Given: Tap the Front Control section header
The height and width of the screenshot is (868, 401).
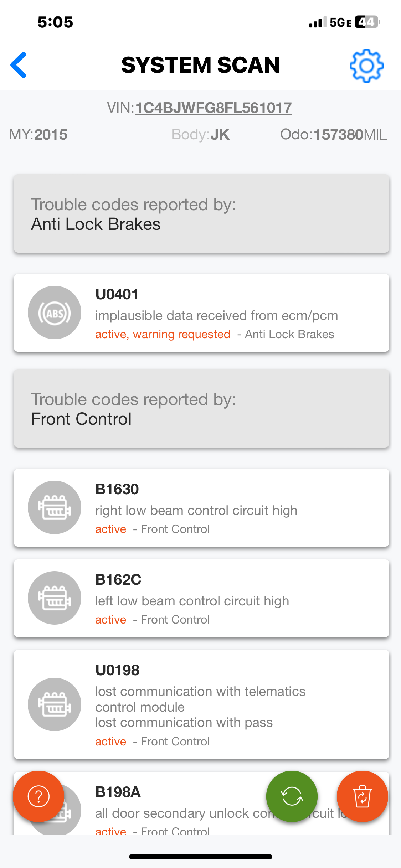Looking at the screenshot, I should [x=201, y=409].
